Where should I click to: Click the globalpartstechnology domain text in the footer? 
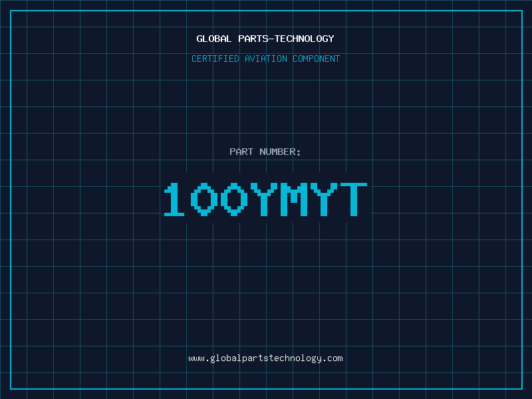[x=265, y=358]
